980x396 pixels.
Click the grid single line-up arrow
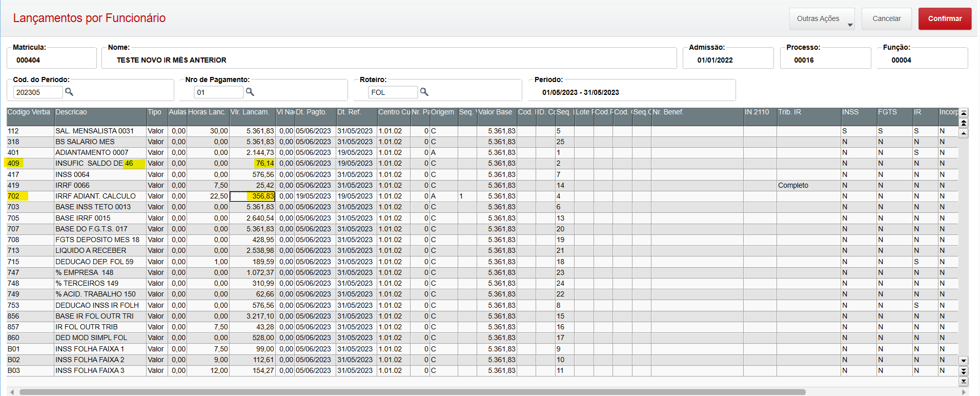pos(964,133)
